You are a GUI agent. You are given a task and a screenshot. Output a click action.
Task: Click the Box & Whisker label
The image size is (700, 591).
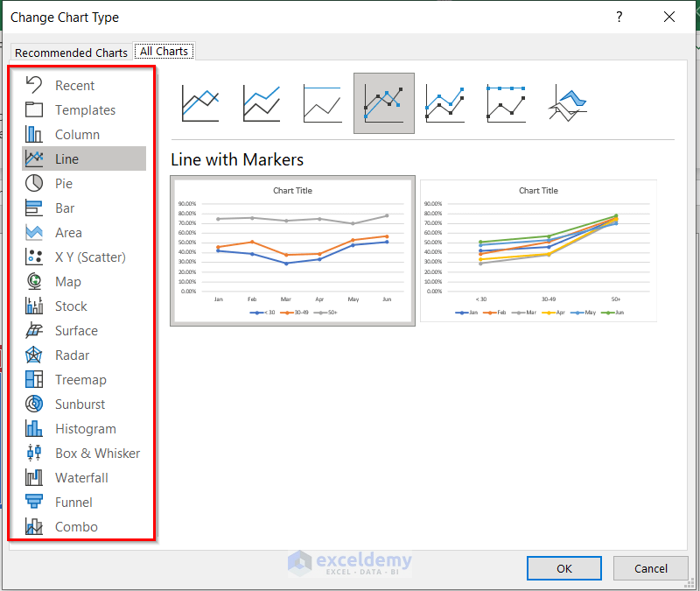[x=98, y=454]
